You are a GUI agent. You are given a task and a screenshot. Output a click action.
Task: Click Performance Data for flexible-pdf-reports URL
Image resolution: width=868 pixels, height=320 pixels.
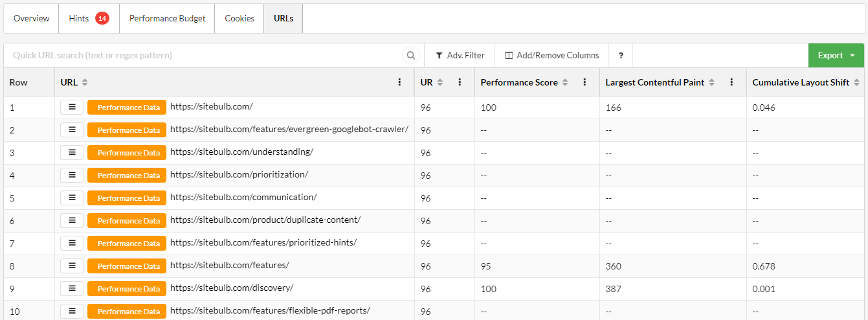click(x=127, y=312)
